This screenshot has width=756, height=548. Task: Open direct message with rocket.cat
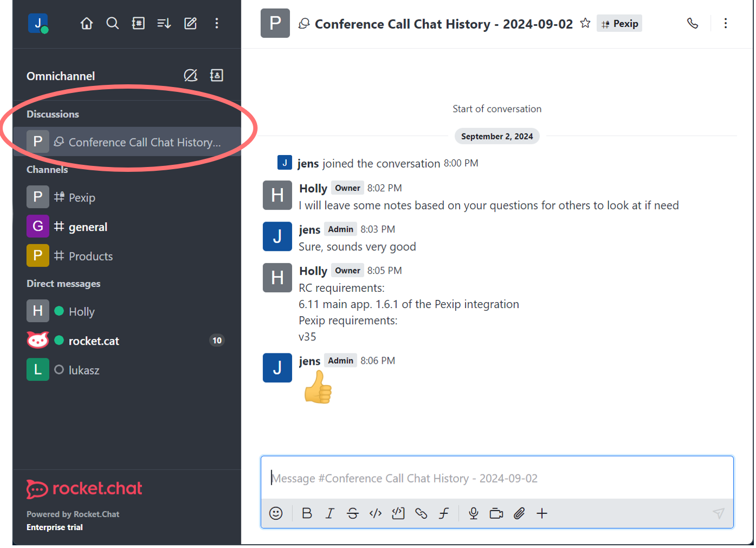tap(93, 341)
